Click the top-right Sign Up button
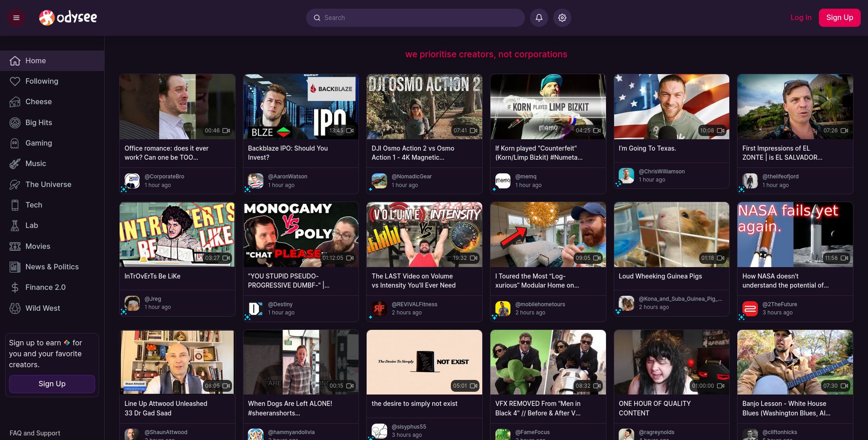 tap(839, 18)
